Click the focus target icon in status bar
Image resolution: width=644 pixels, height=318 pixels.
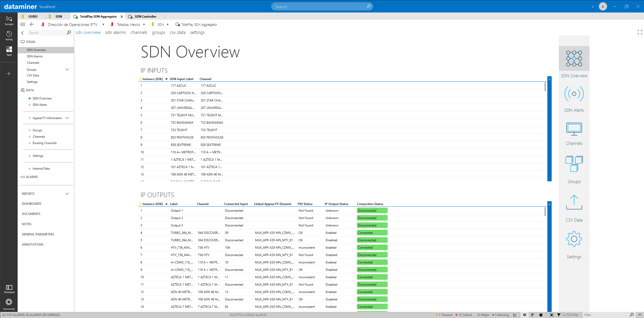click(x=551, y=315)
